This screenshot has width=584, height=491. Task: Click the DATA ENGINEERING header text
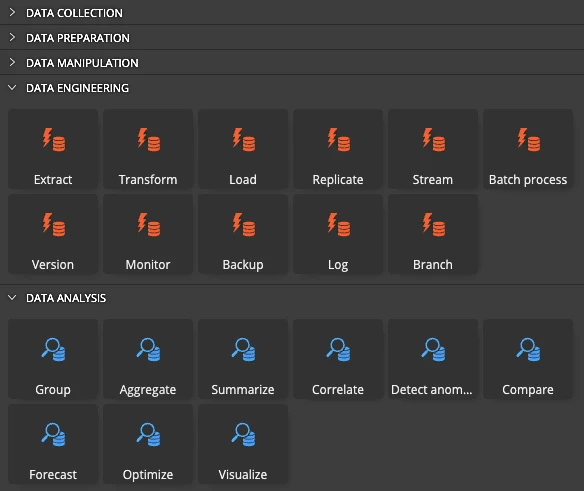pos(77,88)
